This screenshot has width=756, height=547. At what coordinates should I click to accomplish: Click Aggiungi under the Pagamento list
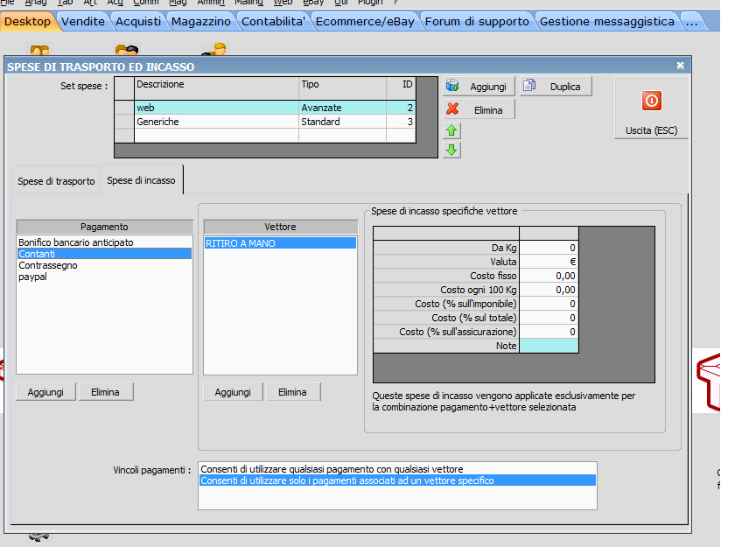tap(45, 392)
